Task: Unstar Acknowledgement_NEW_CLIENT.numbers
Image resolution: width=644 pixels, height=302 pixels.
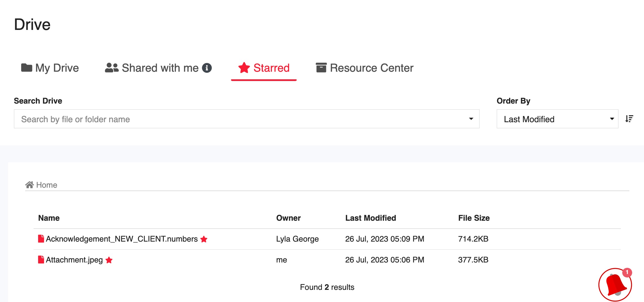Action: (x=204, y=239)
